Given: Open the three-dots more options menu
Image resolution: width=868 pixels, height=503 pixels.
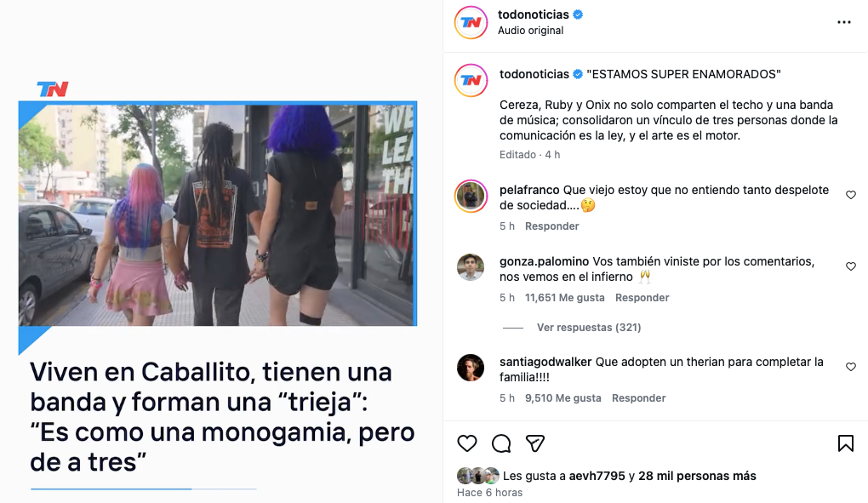Looking at the screenshot, I should [x=843, y=22].
